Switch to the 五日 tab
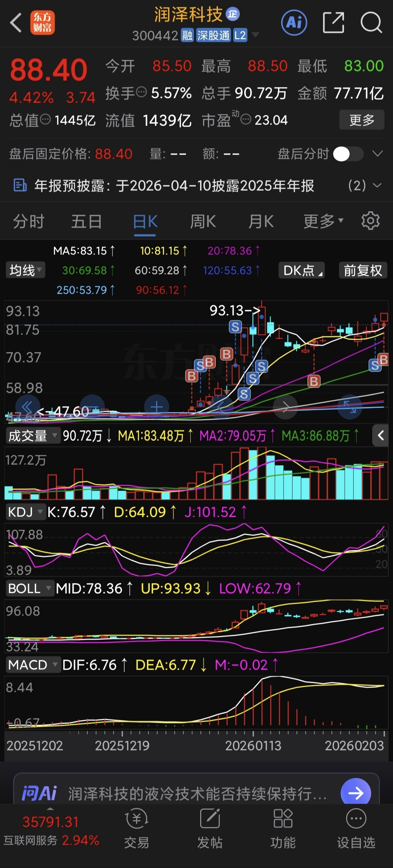393x868 pixels. point(87,221)
